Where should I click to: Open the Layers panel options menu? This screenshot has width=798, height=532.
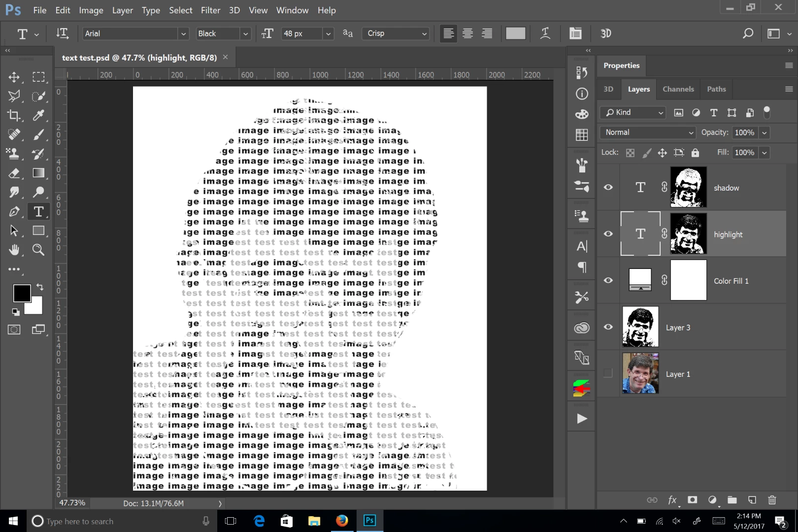pyautogui.click(x=789, y=89)
